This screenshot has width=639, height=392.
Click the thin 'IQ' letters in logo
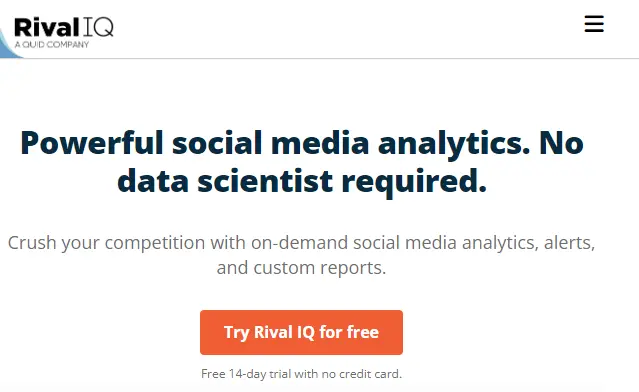(98, 27)
